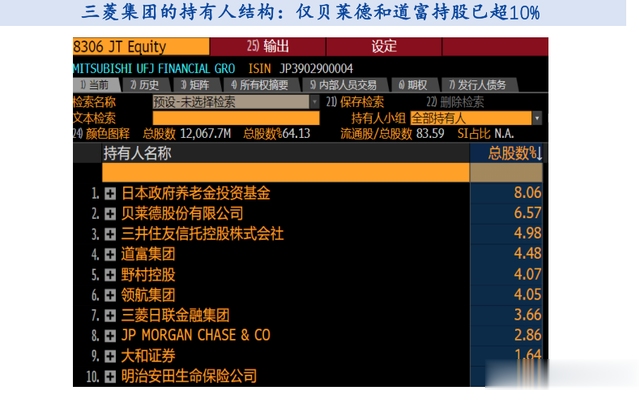Screen dimensions: 640x395
Task: Focus the 文本检索 orange input field
Action: (236, 118)
